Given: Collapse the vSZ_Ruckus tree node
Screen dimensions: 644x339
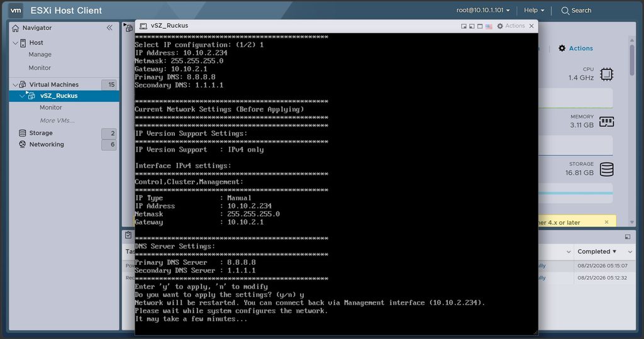Looking at the screenshot, I should pos(22,96).
